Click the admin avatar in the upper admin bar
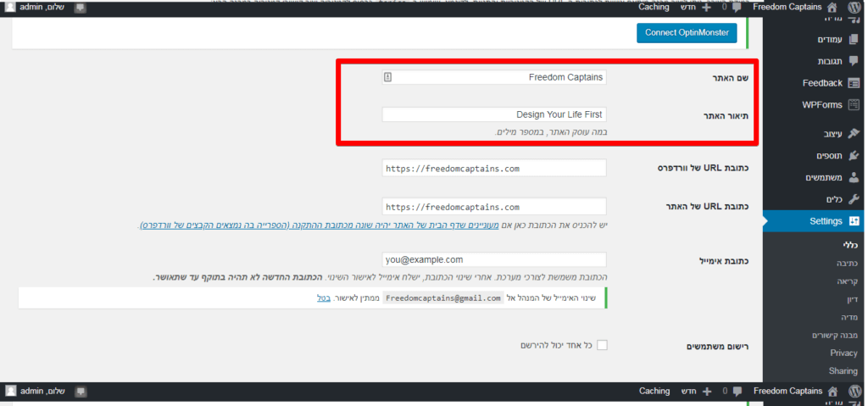 coord(10,7)
